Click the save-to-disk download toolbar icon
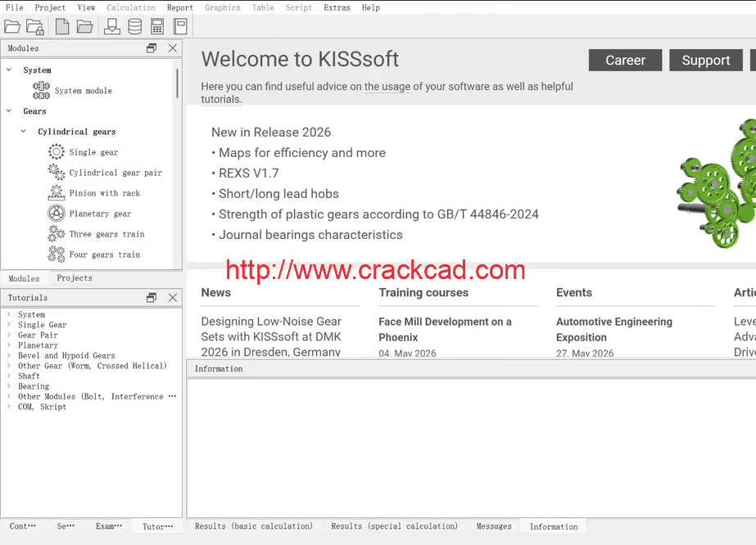The image size is (756, 545). [112, 26]
